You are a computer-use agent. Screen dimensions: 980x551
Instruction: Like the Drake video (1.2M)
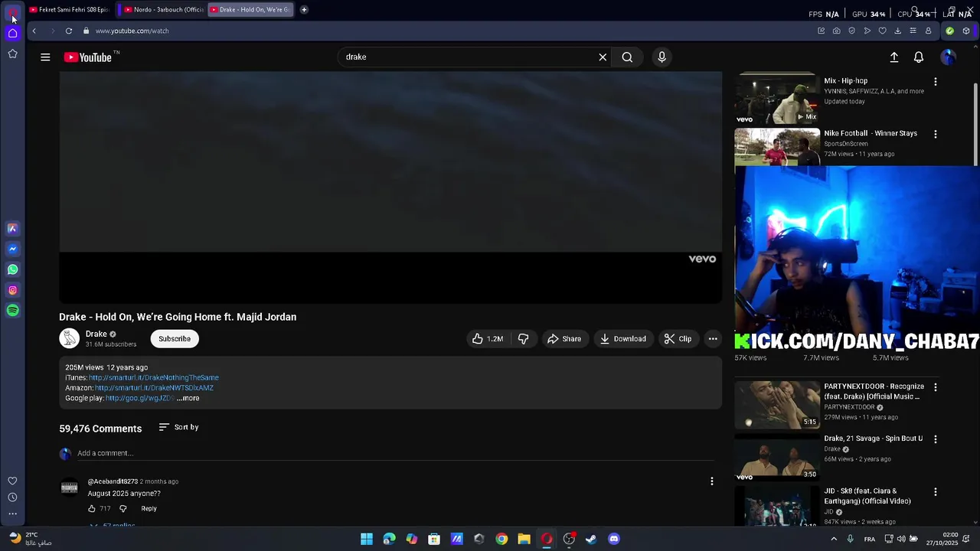pyautogui.click(x=487, y=339)
